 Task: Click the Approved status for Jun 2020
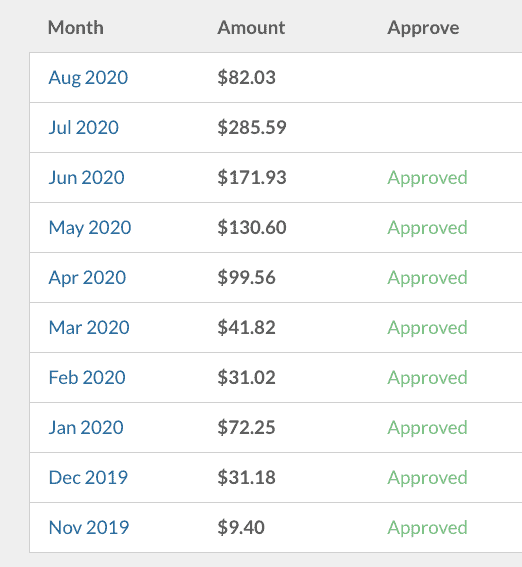pos(427,178)
